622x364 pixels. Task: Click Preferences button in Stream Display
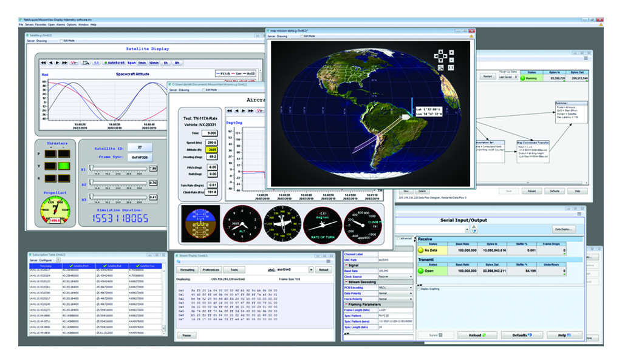[211, 270]
